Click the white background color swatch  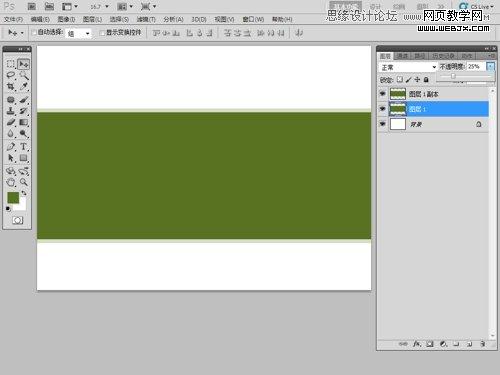point(22,206)
